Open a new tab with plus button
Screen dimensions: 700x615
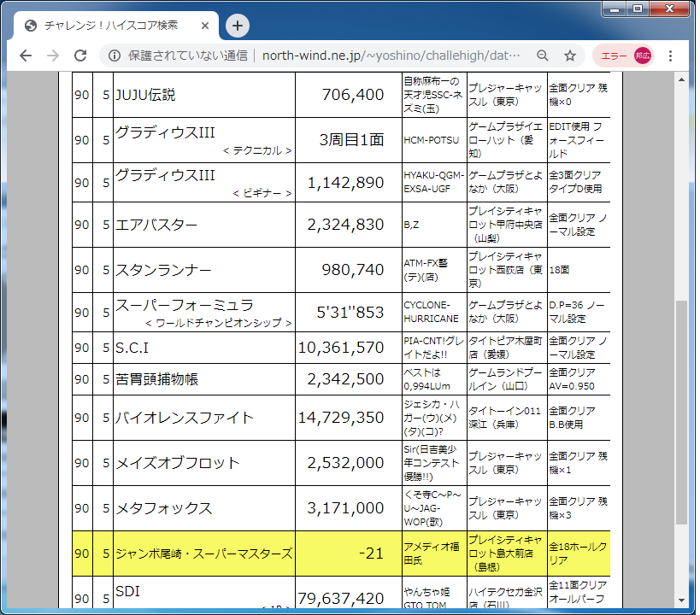[x=237, y=26]
